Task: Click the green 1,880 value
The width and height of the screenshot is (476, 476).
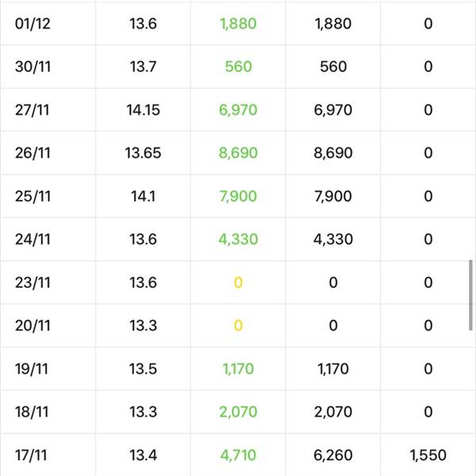Action: (238, 24)
